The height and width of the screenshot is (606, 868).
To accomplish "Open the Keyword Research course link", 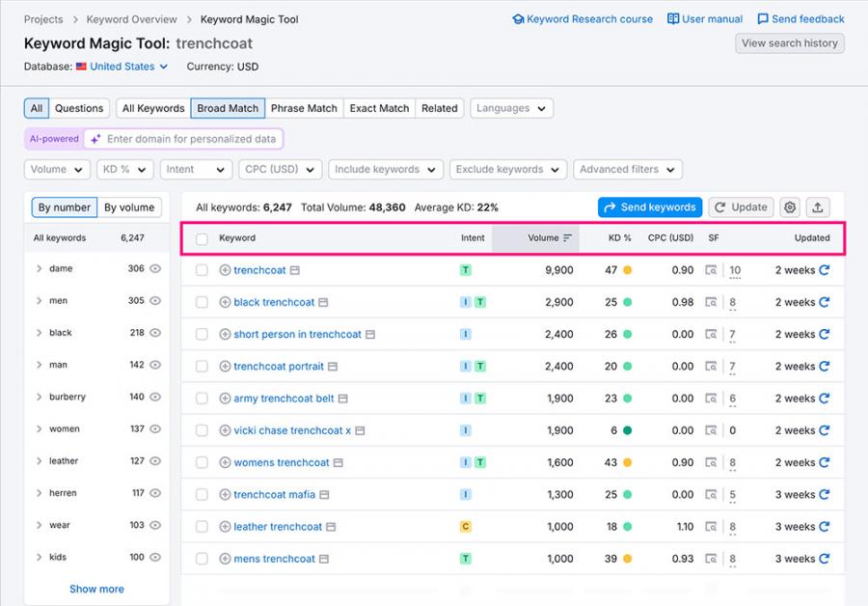I will coord(583,19).
